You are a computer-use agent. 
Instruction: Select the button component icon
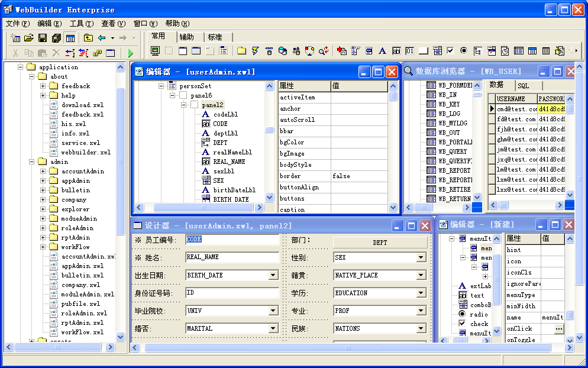(x=424, y=51)
